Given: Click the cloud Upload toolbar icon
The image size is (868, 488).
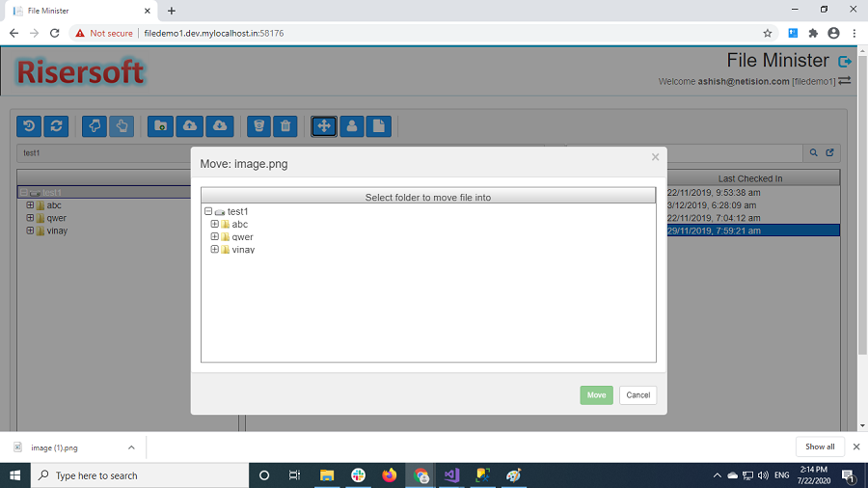Looking at the screenshot, I should [191, 126].
